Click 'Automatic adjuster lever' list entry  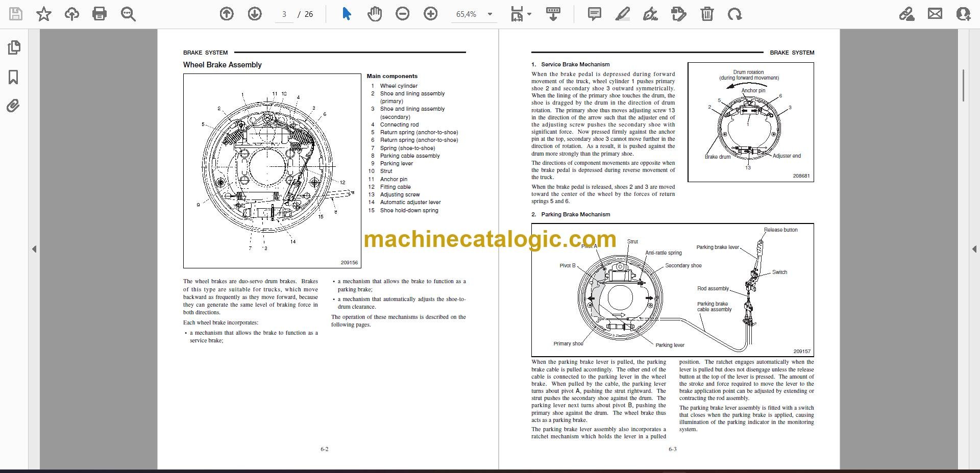tap(410, 202)
